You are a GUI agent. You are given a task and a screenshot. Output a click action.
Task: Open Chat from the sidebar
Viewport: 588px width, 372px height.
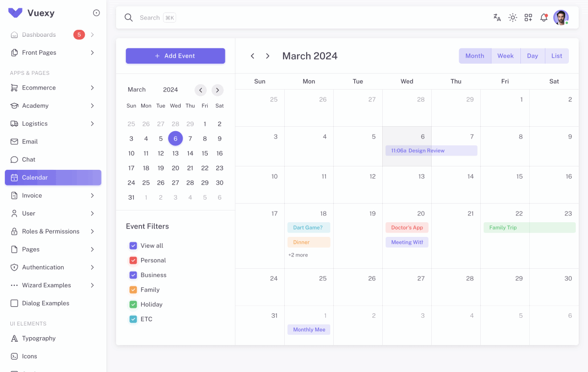(29, 159)
